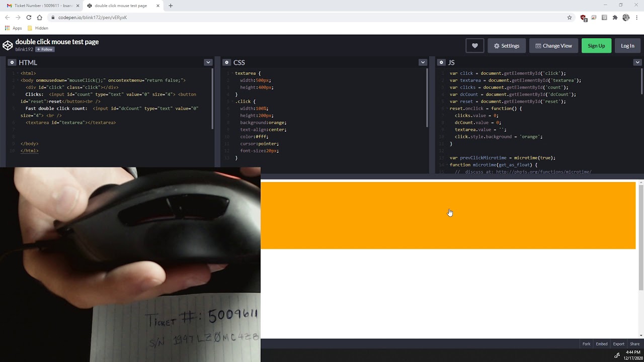644x362 pixels.
Task: Click the address bar URL field
Action: click(312, 17)
